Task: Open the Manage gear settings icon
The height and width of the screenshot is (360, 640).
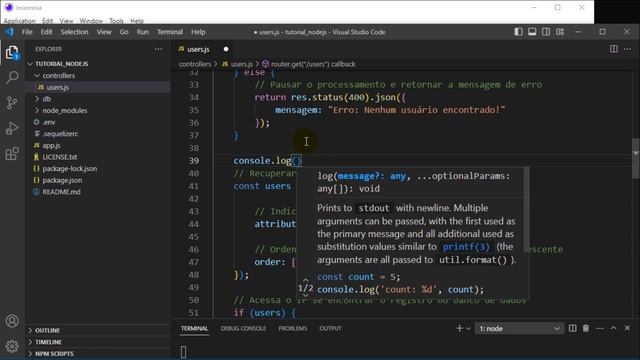Action: [12, 346]
